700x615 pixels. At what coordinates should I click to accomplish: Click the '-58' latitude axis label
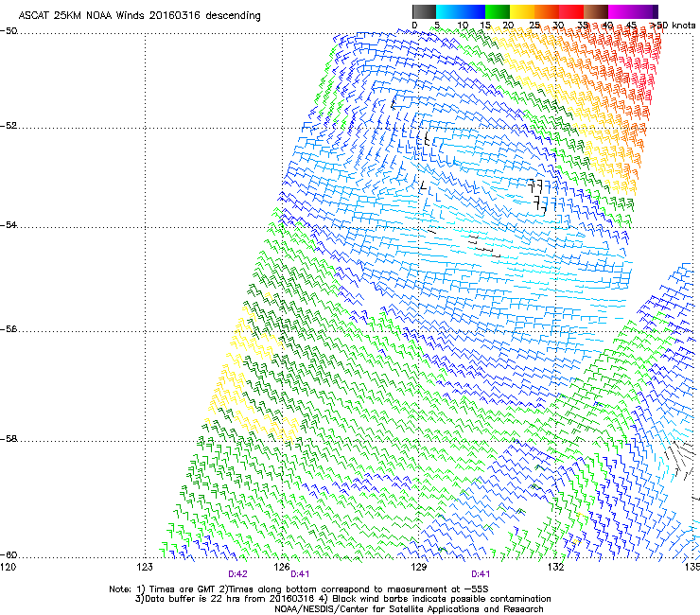[x=9, y=439]
